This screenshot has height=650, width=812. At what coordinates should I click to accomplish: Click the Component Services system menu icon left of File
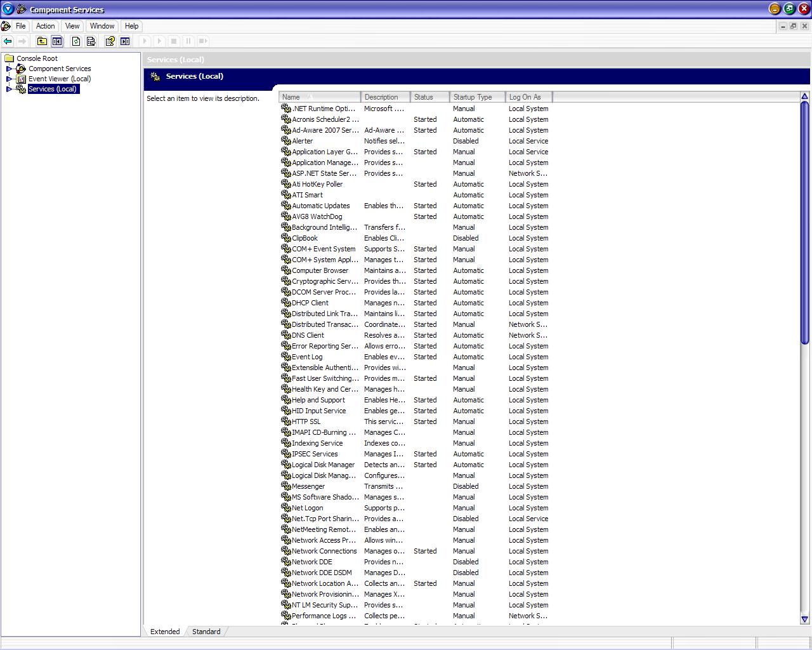(x=6, y=26)
